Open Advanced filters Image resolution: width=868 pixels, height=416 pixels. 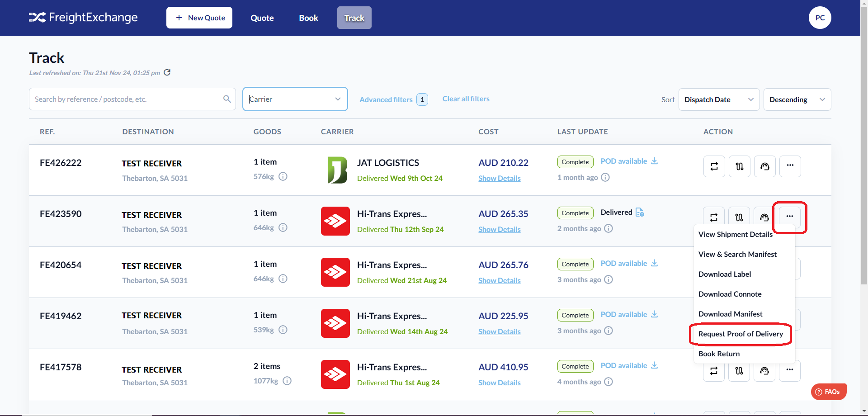(386, 99)
